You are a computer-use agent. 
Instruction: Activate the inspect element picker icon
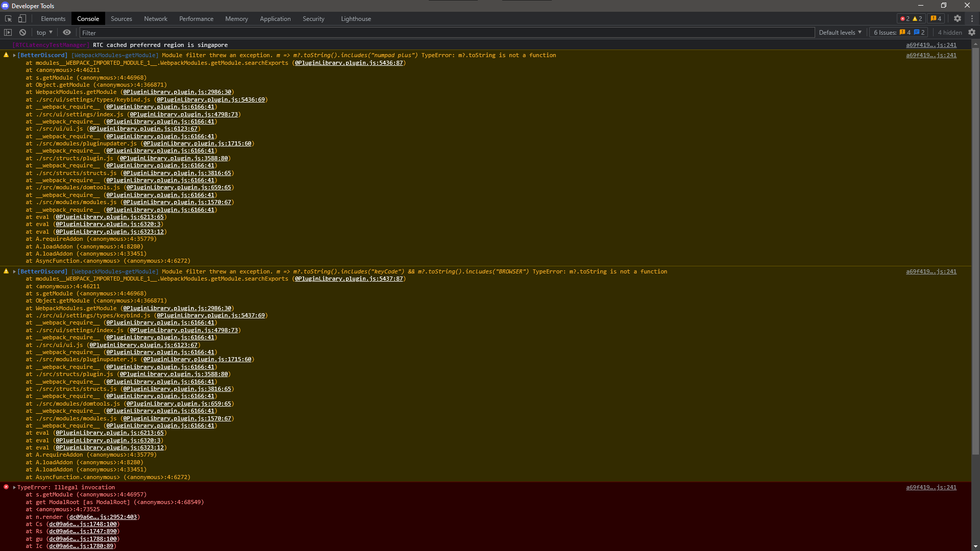coord(8,19)
